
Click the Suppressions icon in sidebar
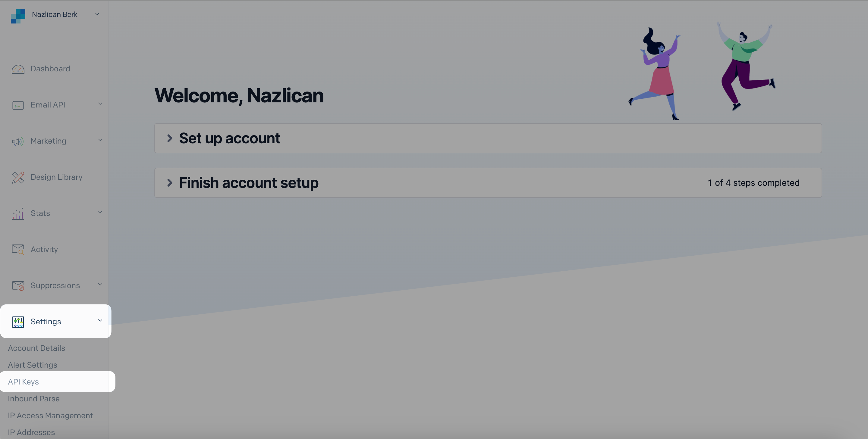pos(17,285)
